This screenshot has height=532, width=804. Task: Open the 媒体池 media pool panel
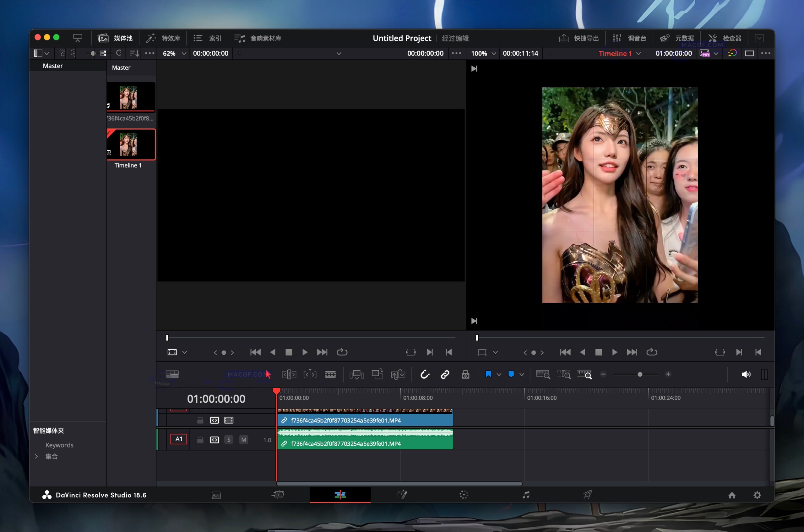pyautogui.click(x=116, y=38)
